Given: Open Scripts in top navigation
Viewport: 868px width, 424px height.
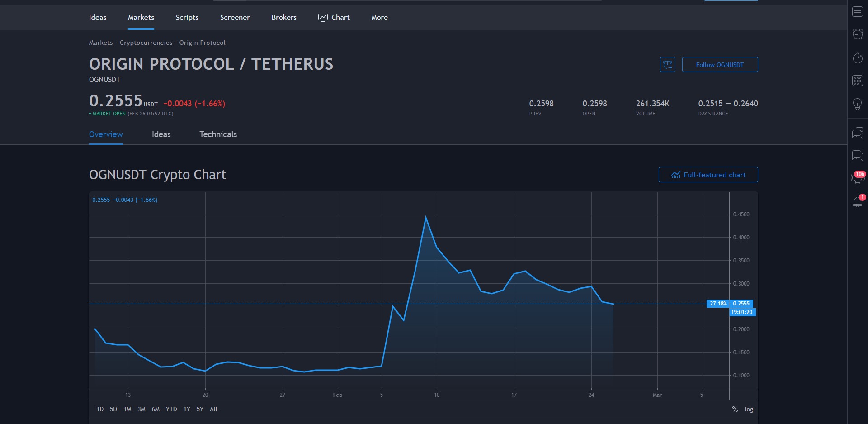Looking at the screenshot, I should pyautogui.click(x=187, y=18).
